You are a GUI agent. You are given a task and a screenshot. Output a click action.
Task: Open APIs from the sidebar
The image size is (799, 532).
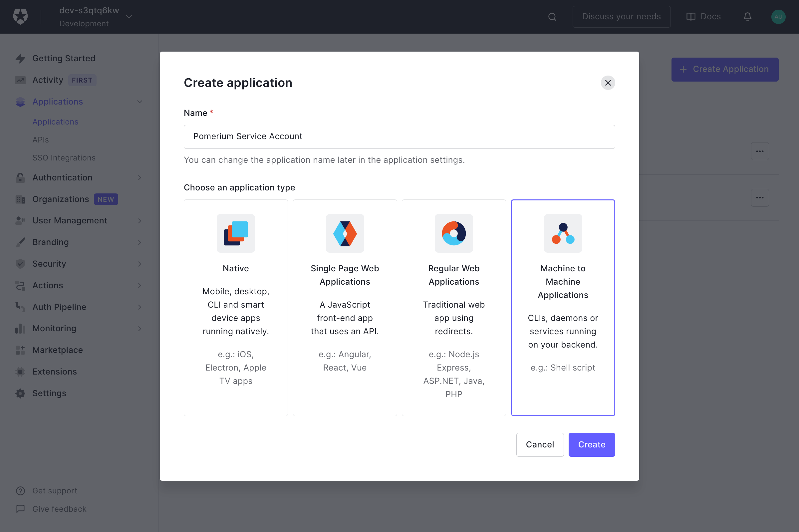41,139
